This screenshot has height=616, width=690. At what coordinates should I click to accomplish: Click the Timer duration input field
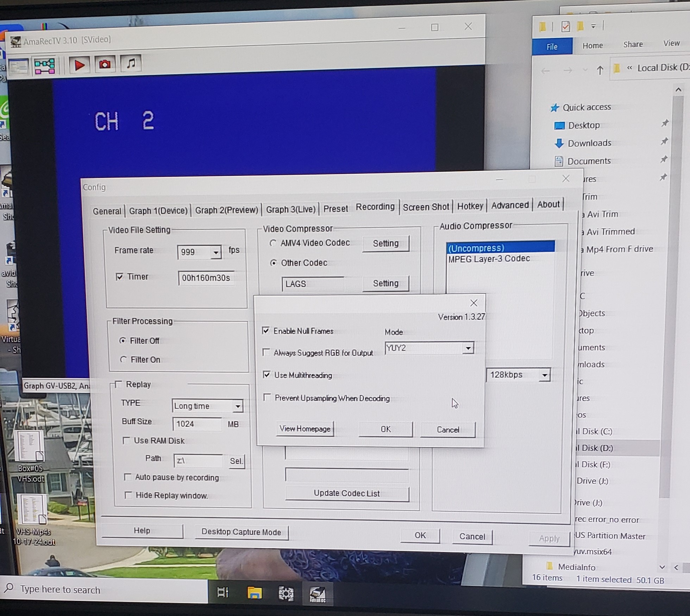click(x=206, y=278)
